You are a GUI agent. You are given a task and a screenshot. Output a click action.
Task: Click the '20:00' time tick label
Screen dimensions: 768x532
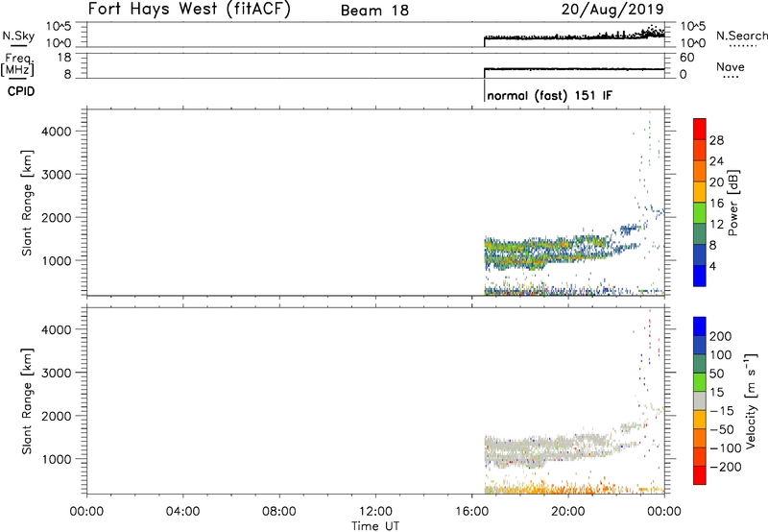[568, 512]
